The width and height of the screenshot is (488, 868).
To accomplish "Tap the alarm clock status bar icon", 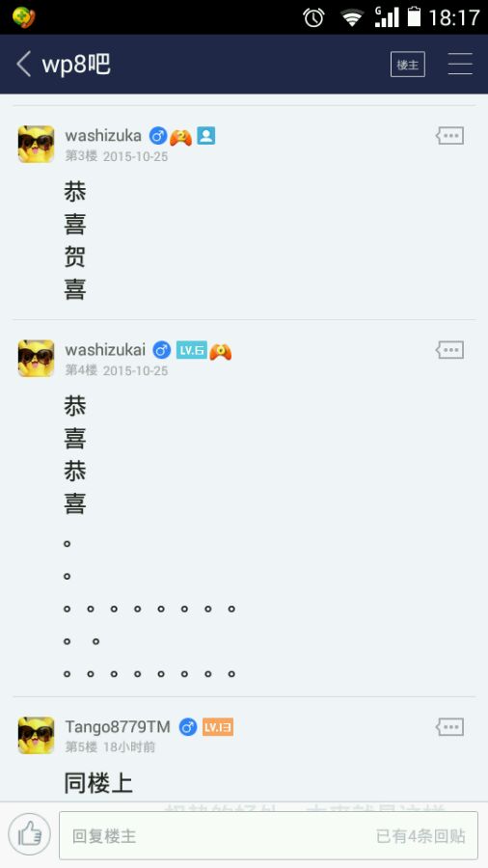I will click(313, 17).
